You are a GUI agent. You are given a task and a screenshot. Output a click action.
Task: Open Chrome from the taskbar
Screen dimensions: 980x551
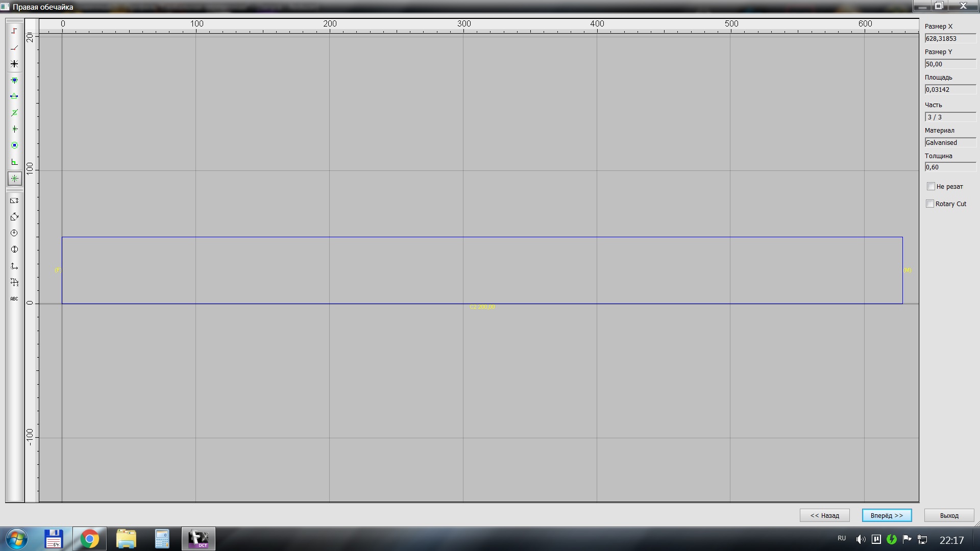89,539
